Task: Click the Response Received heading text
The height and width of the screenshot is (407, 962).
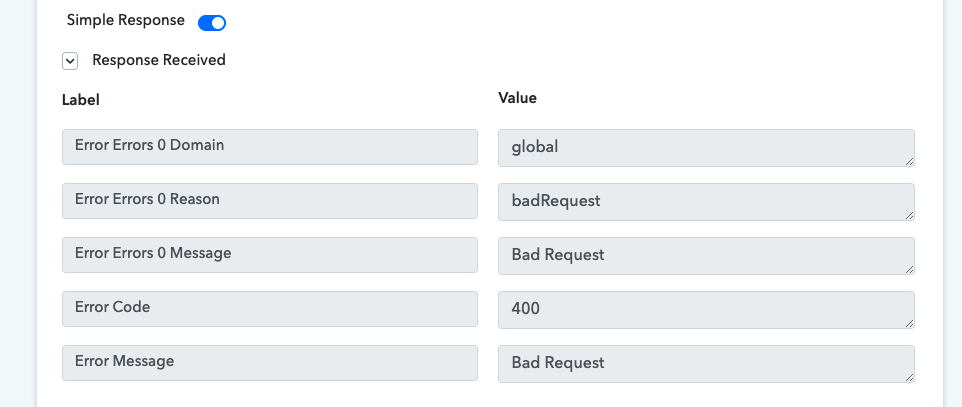Action: click(159, 60)
